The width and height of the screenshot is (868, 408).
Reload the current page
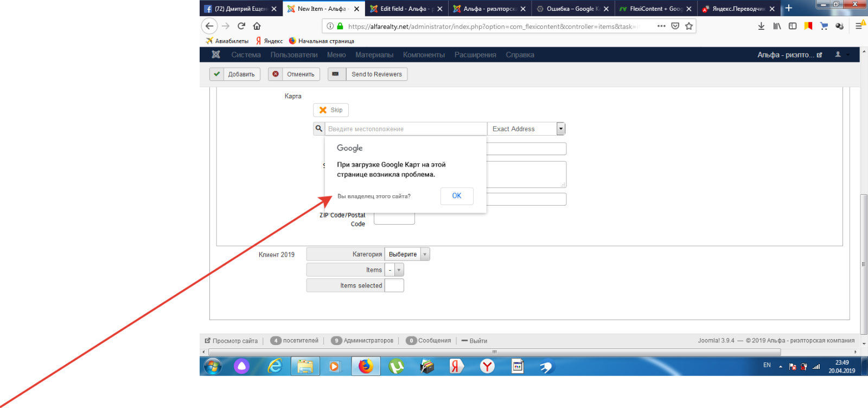241,26
